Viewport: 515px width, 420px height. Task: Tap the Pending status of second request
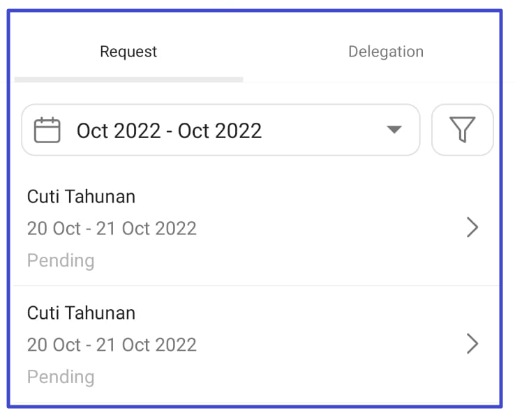(x=61, y=377)
